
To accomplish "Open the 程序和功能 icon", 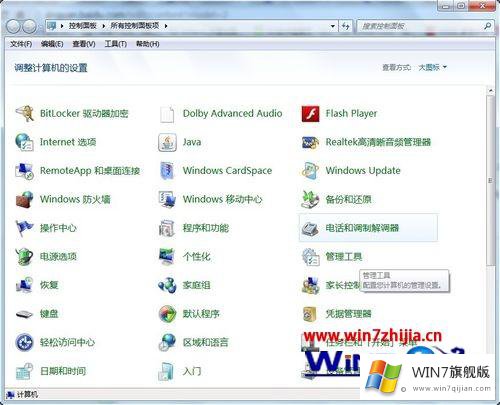I will click(167, 228).
